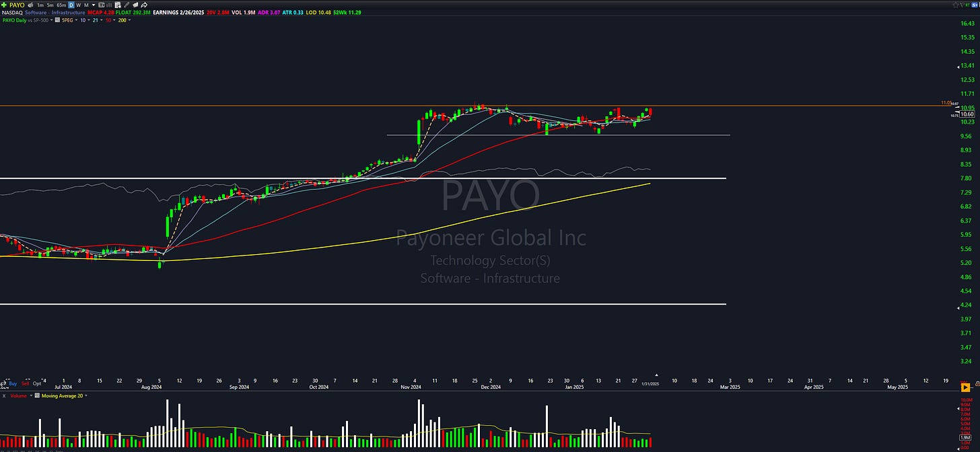Open the 200-period moving average dropdown

pyautogui.click(x=129, y=20)
